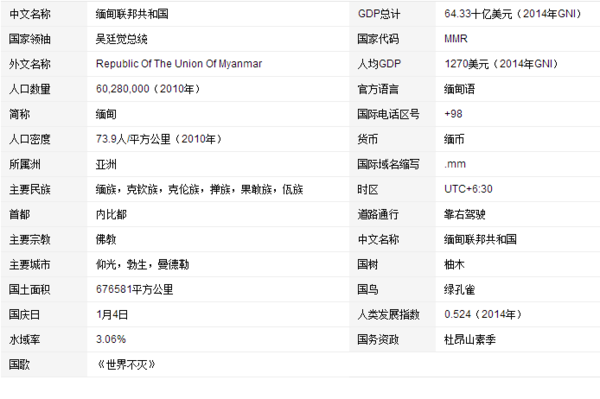Click the .mm domain abbreviation link
The image size is (600, 399).
455,164
